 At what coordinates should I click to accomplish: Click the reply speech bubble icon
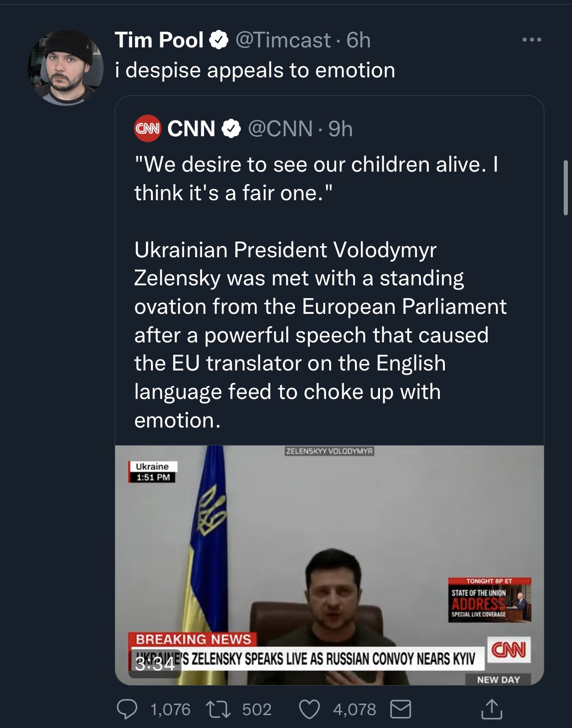(127, 709)
